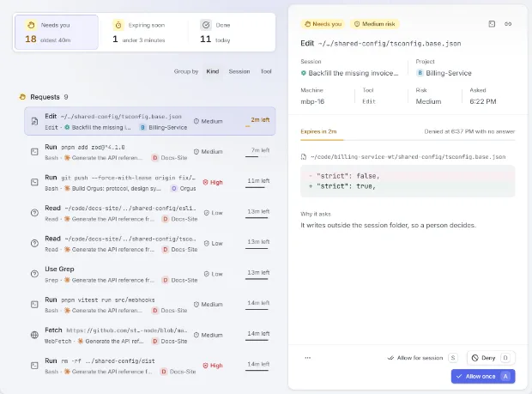Click globe icon on Fetch github row

[x=34, y=335]
